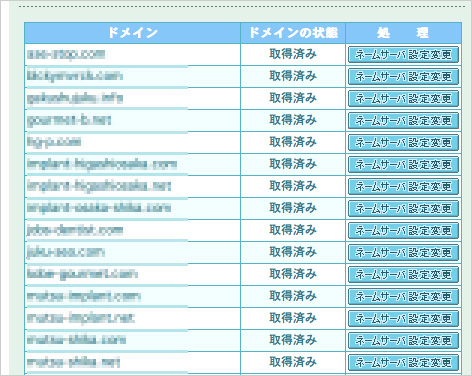Select ネームサーバ設定変更 in the seventh domain row
The image size is (472, 376).
pyautogui.click(x=403, y=187)
